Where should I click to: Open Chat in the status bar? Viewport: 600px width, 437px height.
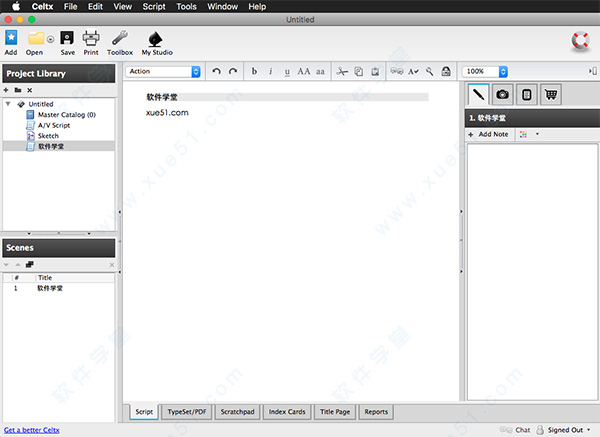[515, 430]
